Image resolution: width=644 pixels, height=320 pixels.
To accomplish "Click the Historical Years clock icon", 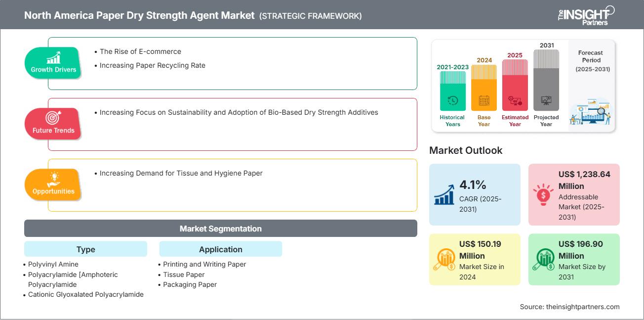I will tap(452, 101).
